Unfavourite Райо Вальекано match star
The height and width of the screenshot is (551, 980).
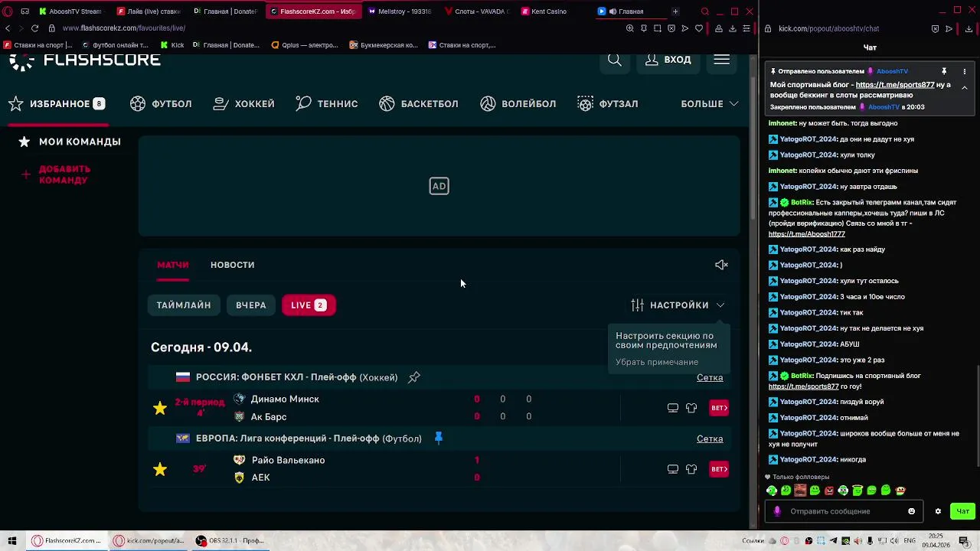click(x=160, y=469)
